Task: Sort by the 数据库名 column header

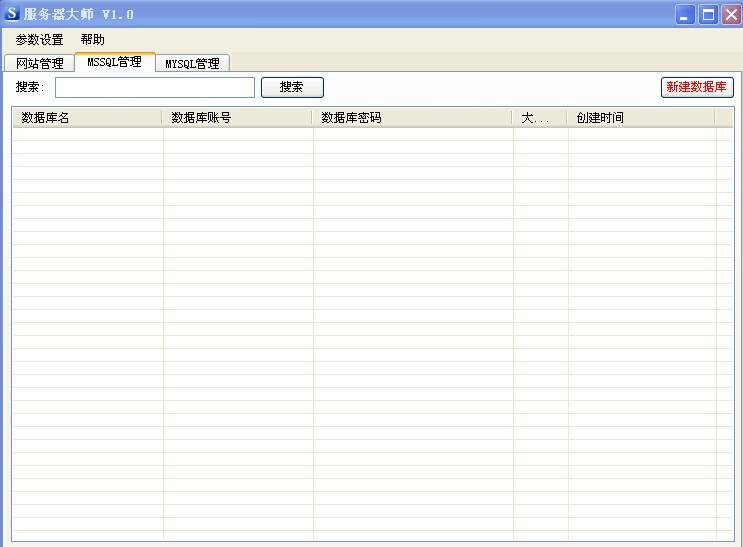Action: coord(86,118)
